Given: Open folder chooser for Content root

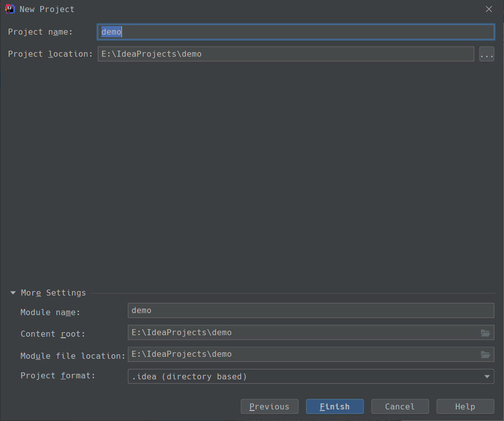Looking at the screenshot, I should (x=485, y=333).
